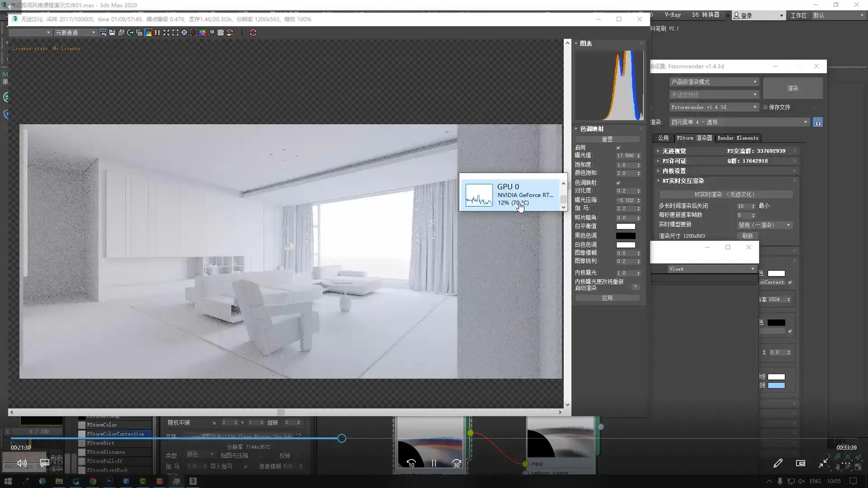Click the 应用 button under tone mapping

pos(607,298)
